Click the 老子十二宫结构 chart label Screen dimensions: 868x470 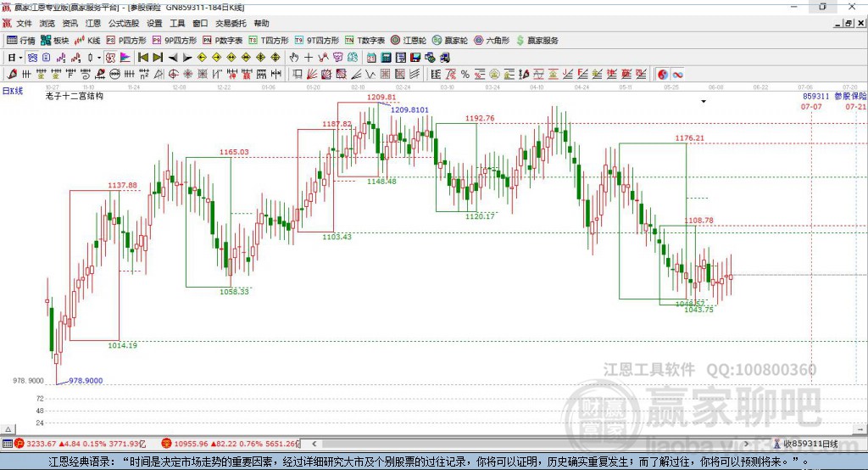(x=75, y=96)
